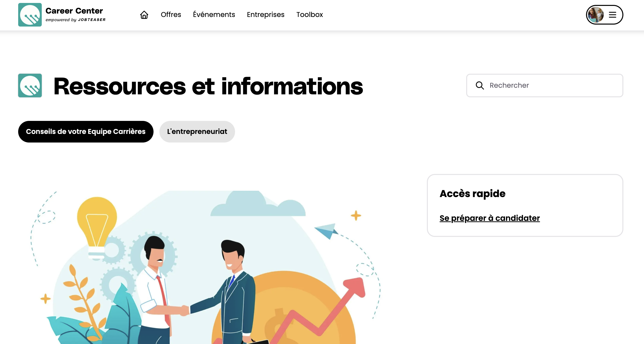This screenshot has width=644, height=344.
Task: Click the Accès rapide heading
Action: click(472, 194)
